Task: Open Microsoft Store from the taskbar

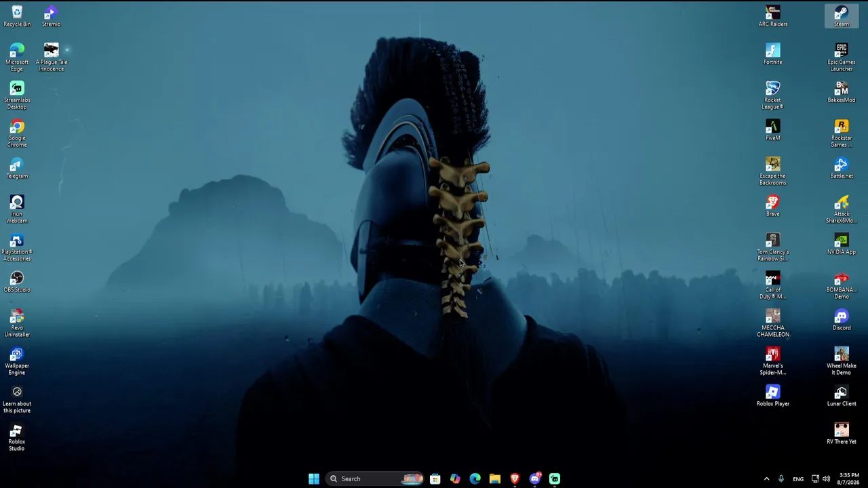Action: [435, 479]
